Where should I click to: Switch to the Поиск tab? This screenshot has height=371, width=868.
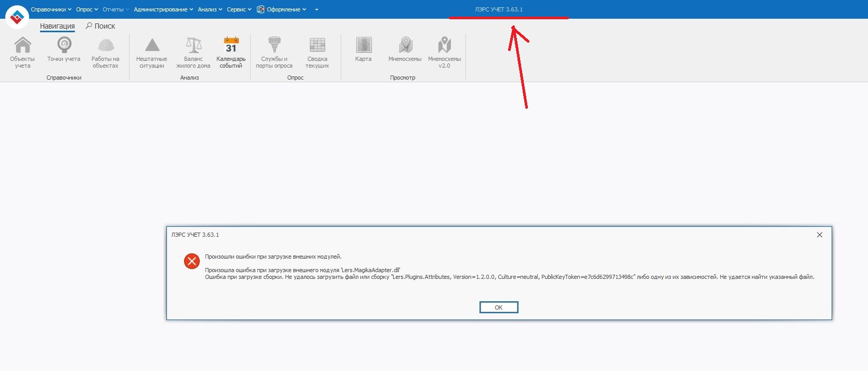point(100,26)
